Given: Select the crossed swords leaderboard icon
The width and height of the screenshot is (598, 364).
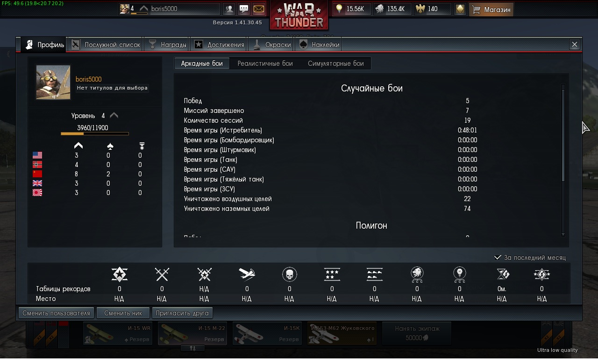Looking at the screenshot, I should click(162, 274).
